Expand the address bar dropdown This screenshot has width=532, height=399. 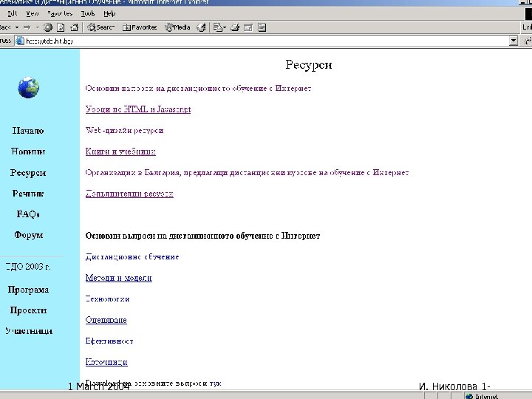click(x=514, y=41)
